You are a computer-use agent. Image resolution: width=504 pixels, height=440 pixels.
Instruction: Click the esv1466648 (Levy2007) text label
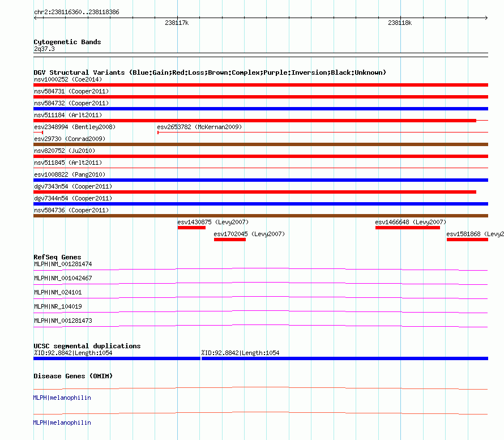tap(411, 222)
